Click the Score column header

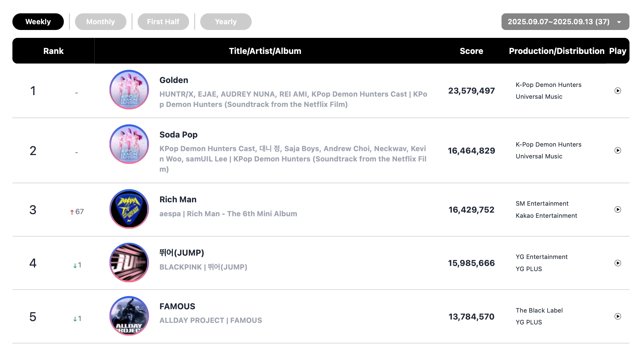(471, 51)
